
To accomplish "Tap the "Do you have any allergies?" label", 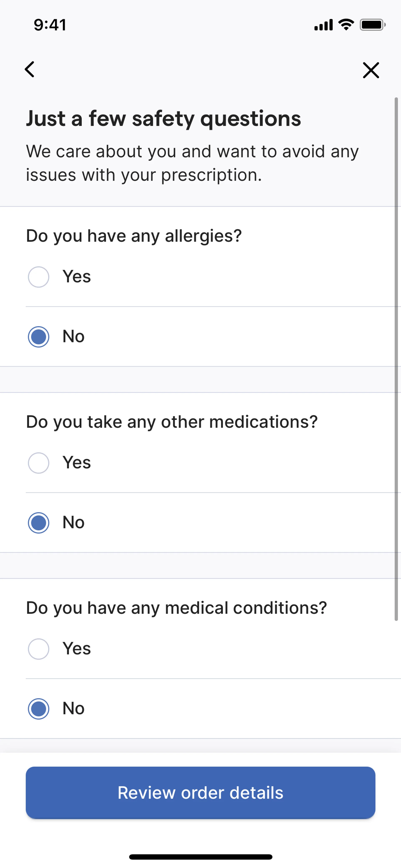I will click(134, 236).
